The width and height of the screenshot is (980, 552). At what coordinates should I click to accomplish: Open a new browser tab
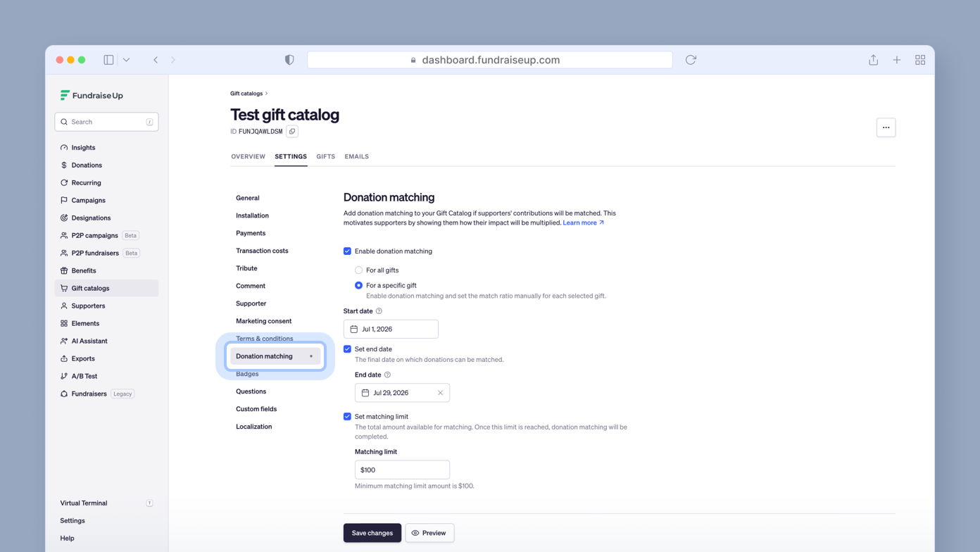point(896,60)
